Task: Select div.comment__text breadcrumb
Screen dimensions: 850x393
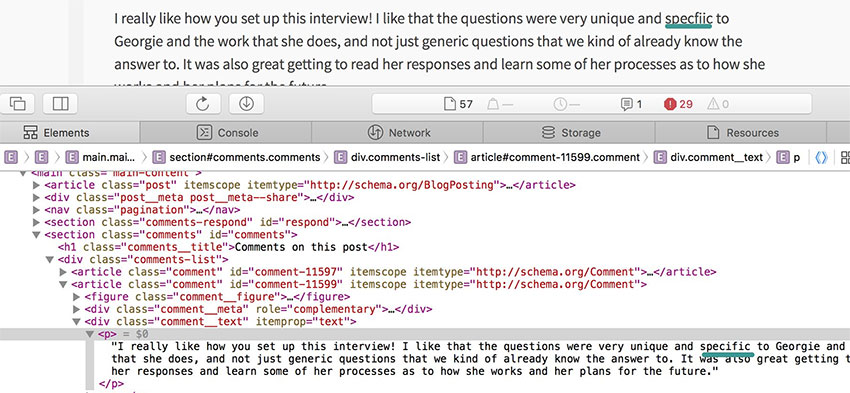Action: coord(709,158)
